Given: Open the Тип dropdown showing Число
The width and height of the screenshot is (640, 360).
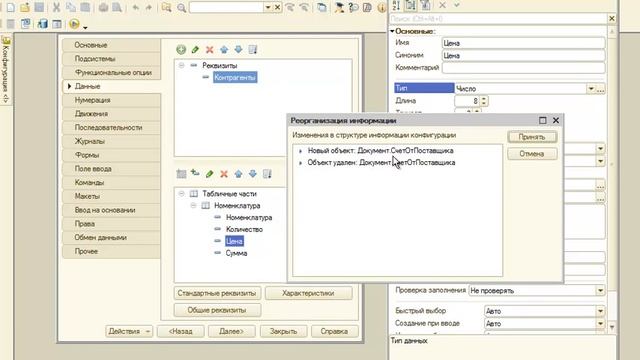Looking at the screenshot, I should [x=591, y=89].
